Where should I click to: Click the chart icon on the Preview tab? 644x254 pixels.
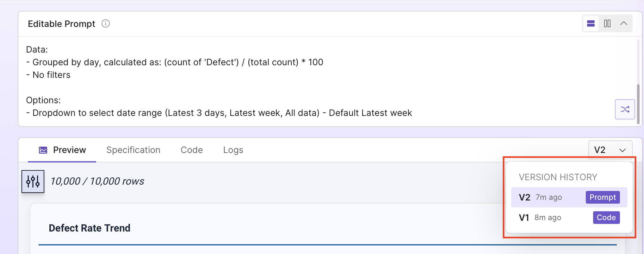pyautogui.click(x=43, y=150)
